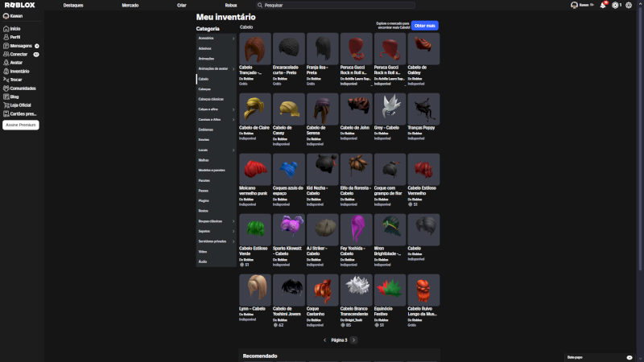Select Mercado in the top navigation

pyautogui.click(x=130, y=5)
